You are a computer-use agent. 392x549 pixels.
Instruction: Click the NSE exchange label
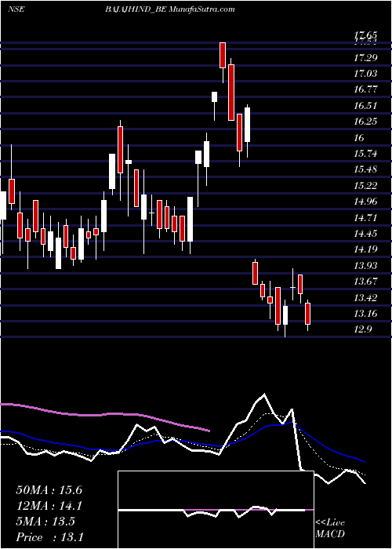[x=16, y=9]
